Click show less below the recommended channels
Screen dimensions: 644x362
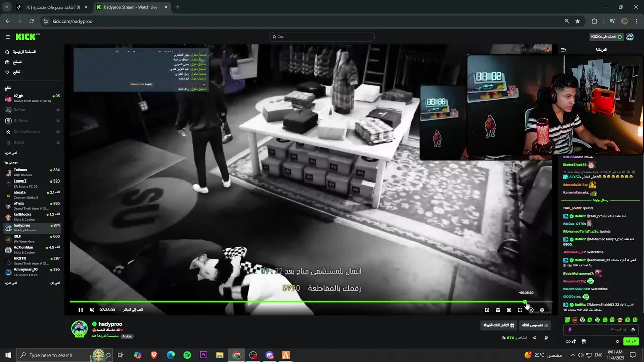[x=55, y=283]
